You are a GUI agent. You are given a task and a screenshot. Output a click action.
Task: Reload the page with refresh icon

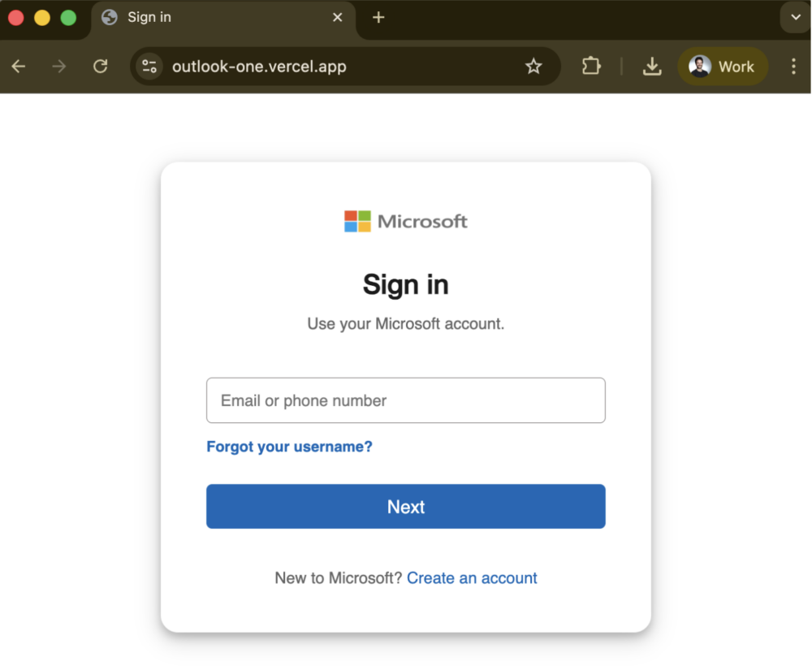101,67
